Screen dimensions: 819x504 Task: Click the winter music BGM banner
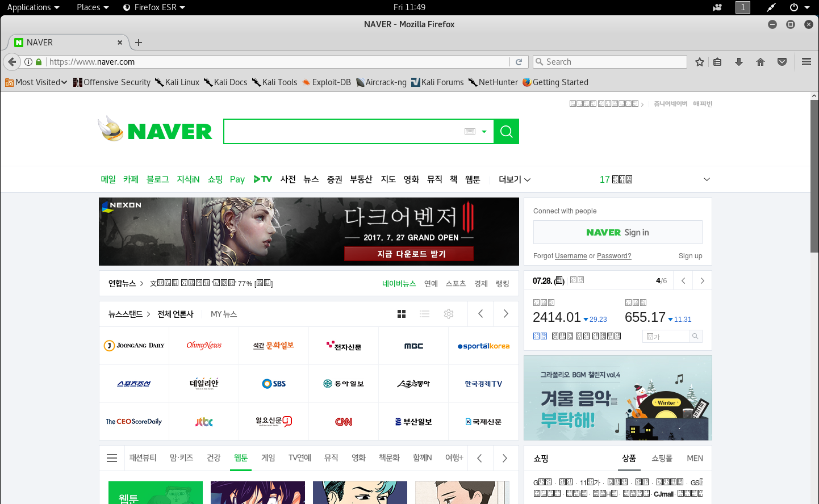point(618,398)
